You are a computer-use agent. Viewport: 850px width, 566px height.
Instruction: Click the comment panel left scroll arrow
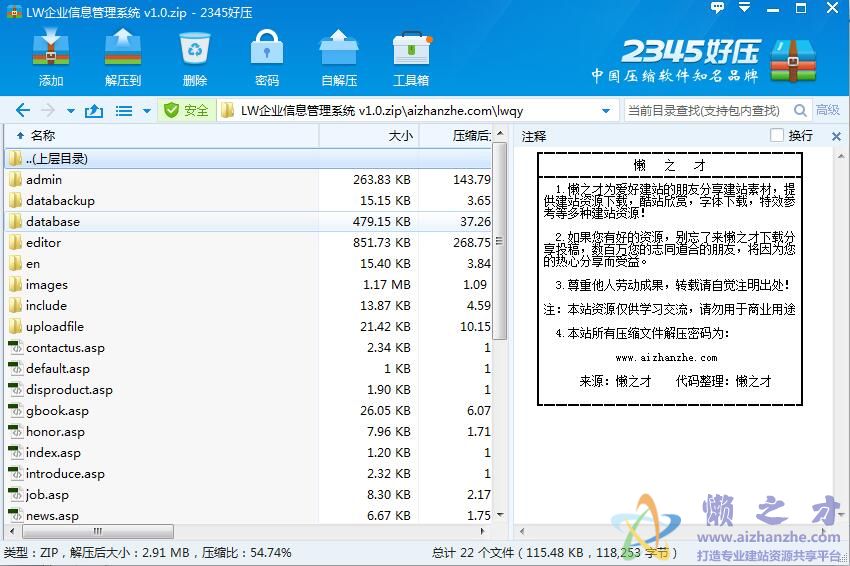tap(522, 531)
